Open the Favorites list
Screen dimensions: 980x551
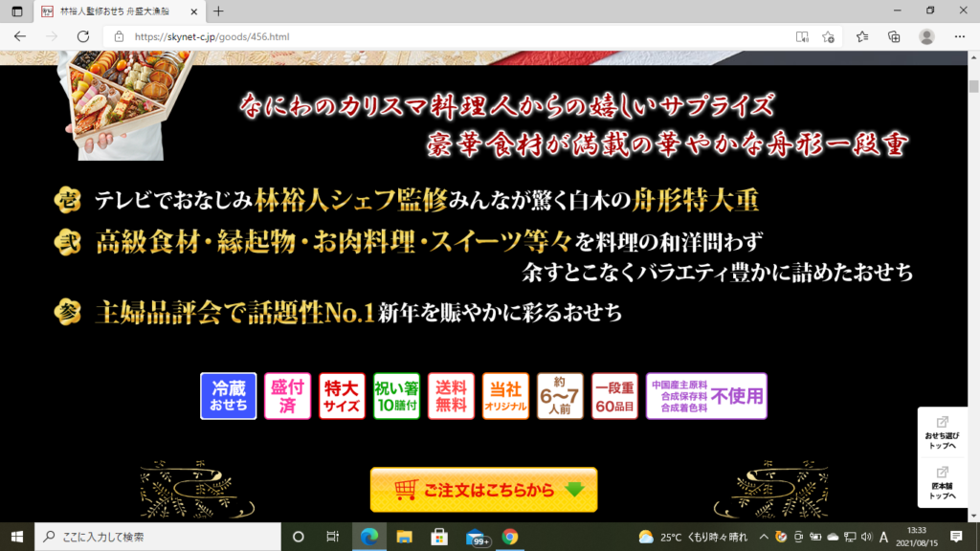point(862,37)
